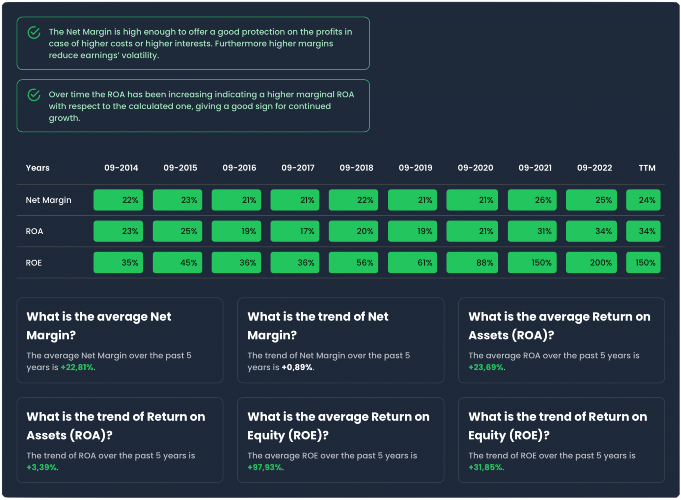Click the 09-2020 ROE 88% cell

coord(472,262)
